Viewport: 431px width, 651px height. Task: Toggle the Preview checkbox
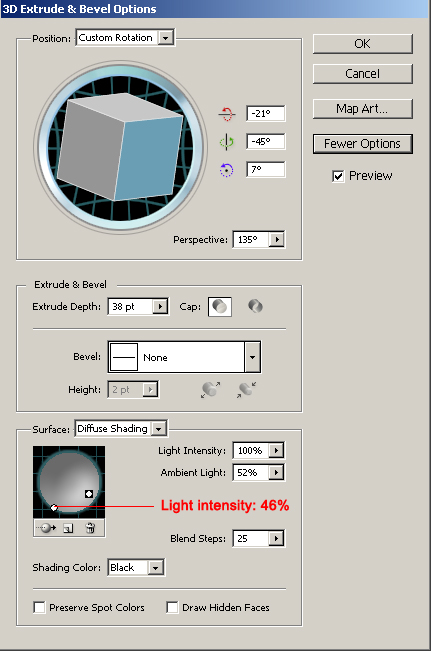point(338,176)
